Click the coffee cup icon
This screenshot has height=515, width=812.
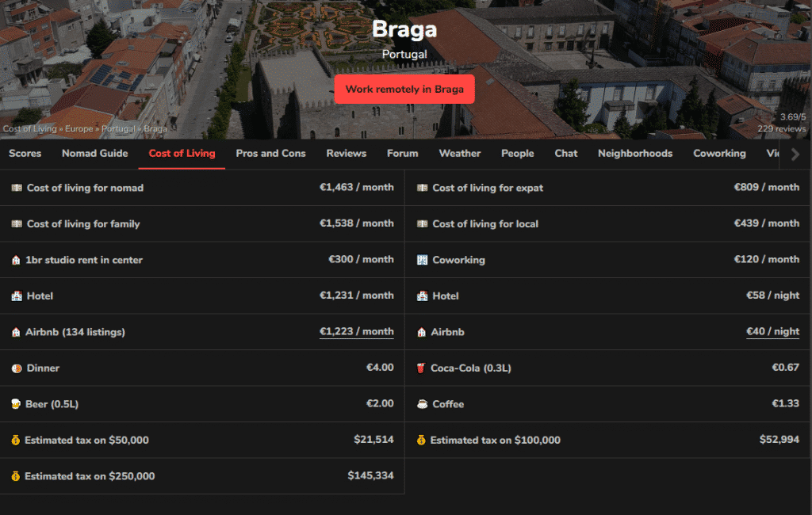pyautogui.click(x=422, y=404)
